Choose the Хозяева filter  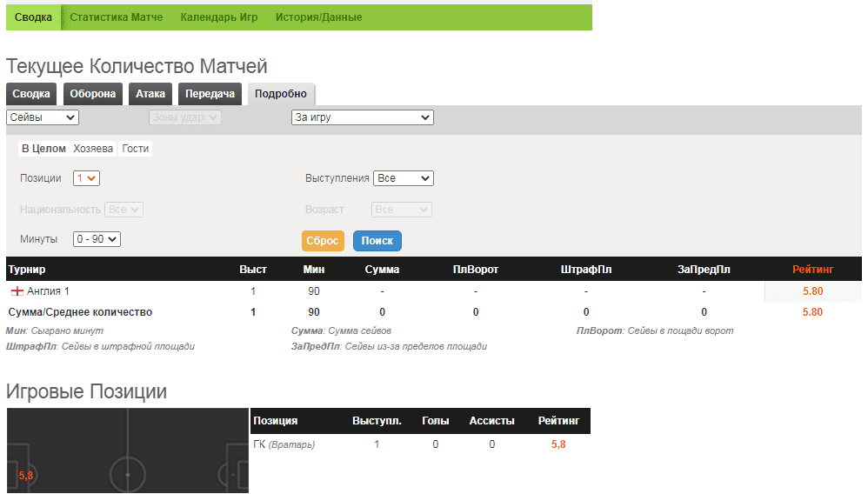tap(93, 149)
